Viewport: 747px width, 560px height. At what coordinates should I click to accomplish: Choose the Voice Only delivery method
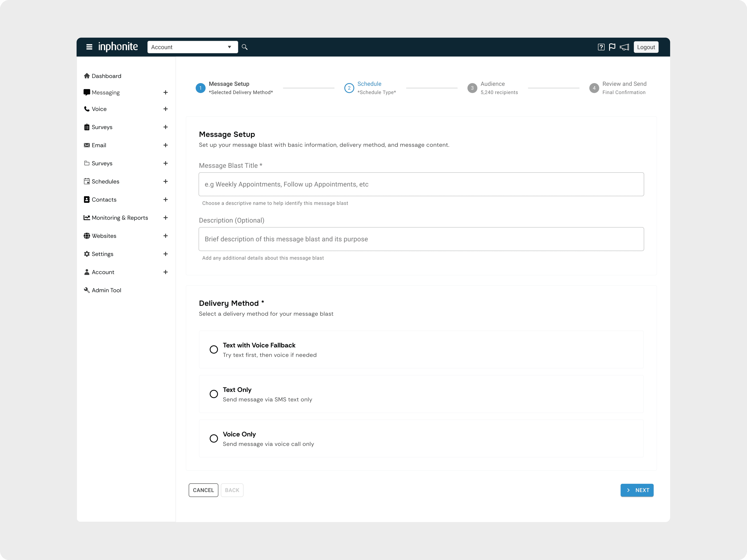(x=214, y=438)
